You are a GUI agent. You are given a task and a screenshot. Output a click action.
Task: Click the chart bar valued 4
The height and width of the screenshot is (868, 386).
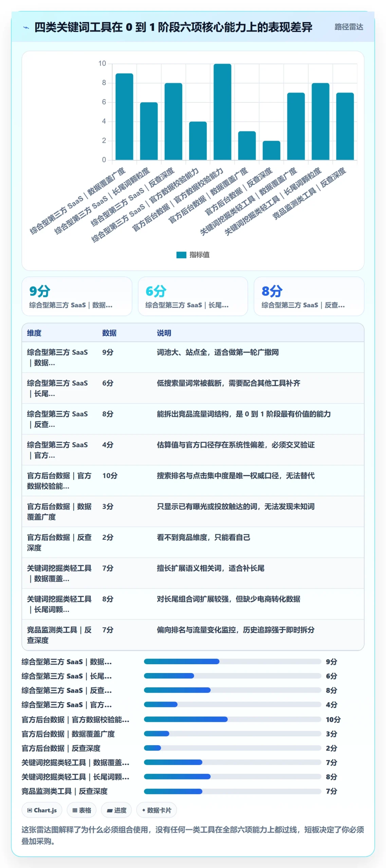click(198, 141)
